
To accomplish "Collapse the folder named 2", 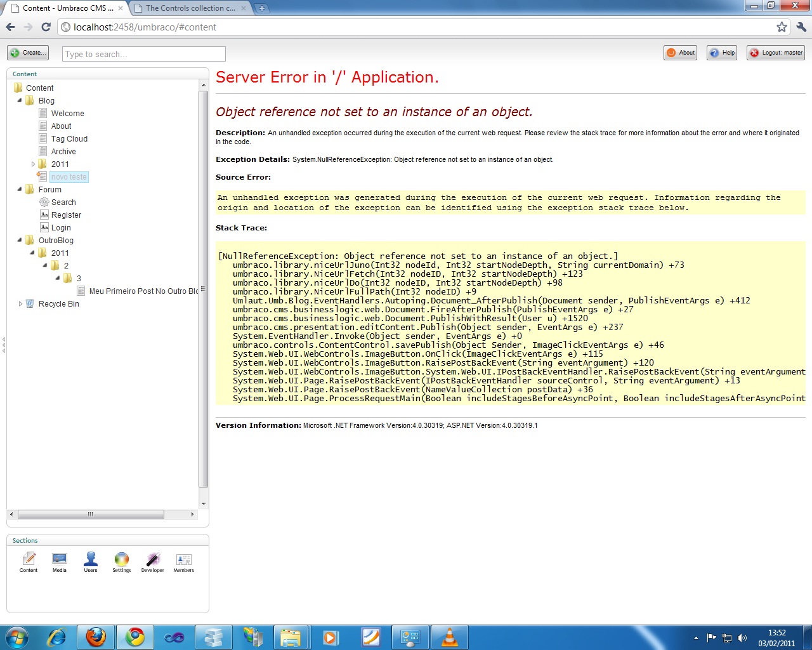I will 45,265.
